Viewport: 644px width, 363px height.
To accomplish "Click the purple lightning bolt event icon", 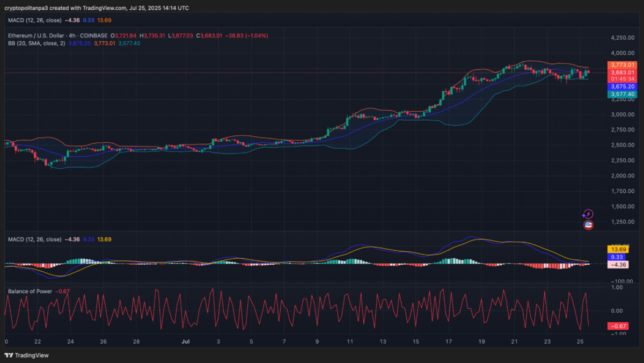I will (588, 214).
